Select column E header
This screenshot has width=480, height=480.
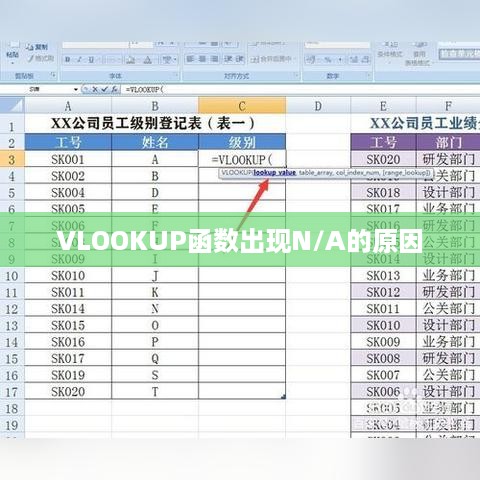coord(383,106)
